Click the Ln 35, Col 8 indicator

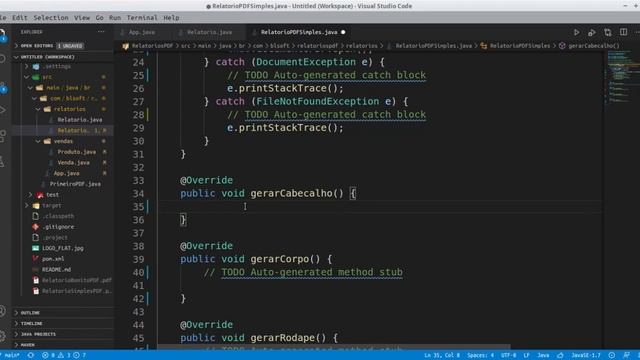(442, 355)
